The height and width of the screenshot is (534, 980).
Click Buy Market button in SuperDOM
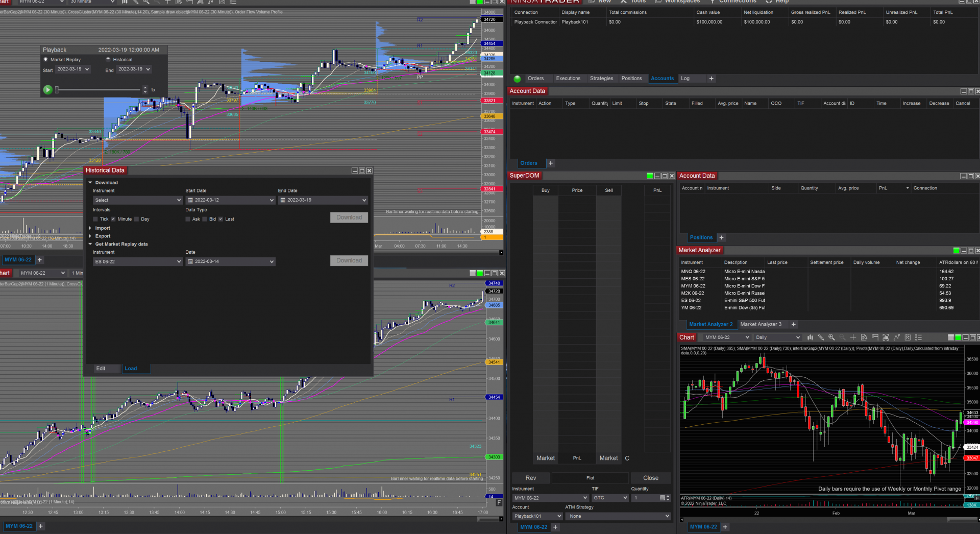(x=546, y=458)
